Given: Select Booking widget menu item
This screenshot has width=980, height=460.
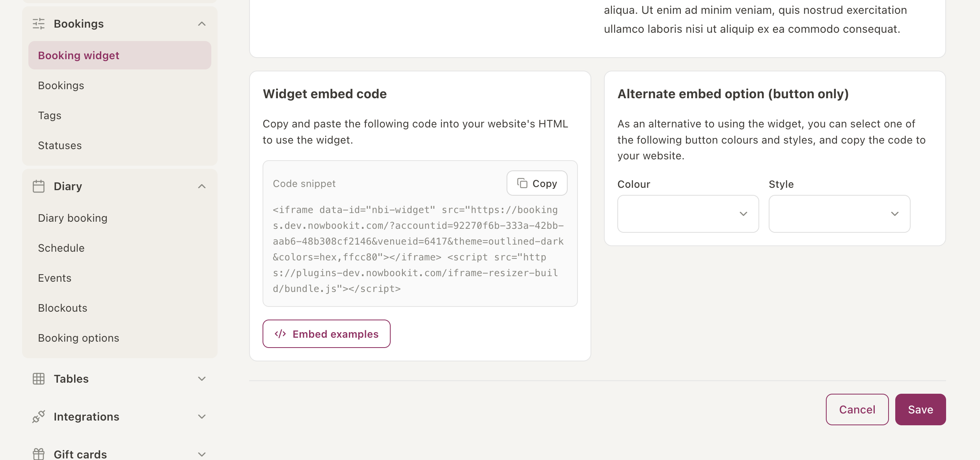Looking at the screenshot, I should (x=120, y=55).
